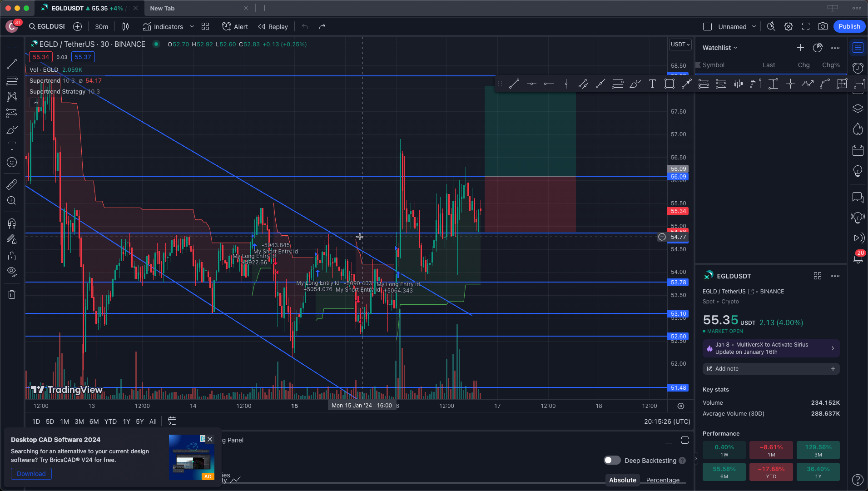
Task: Select the trend line drawing tool
Action: [12, 64]
